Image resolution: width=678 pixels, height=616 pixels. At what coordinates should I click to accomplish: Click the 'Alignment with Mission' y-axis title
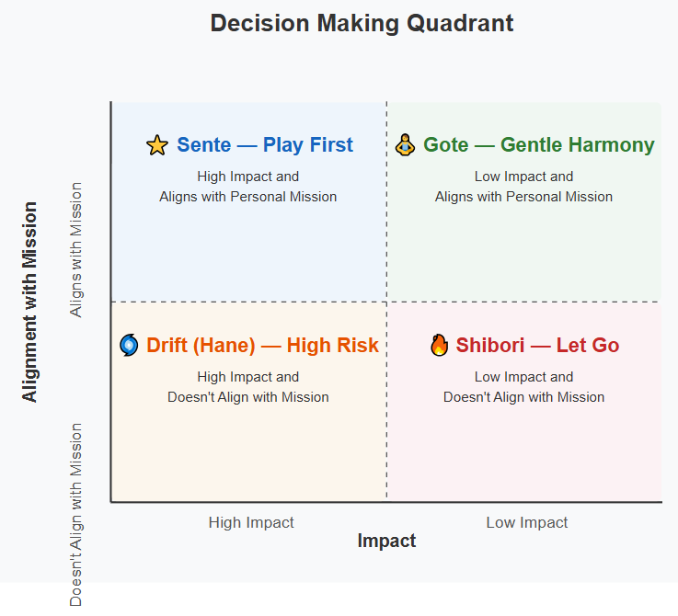(x=30, y=302)
